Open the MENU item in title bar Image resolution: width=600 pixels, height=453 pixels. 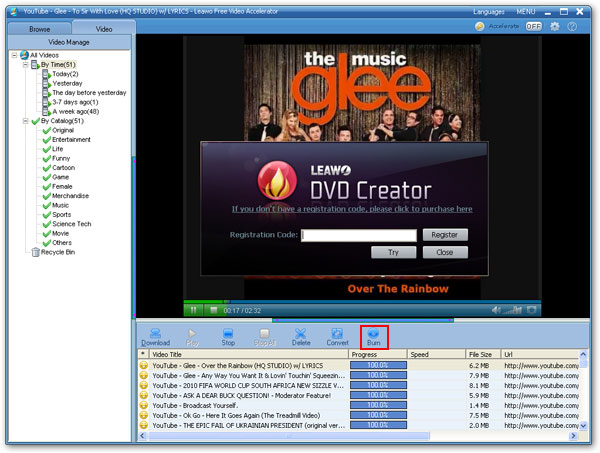tap(526, 12)
